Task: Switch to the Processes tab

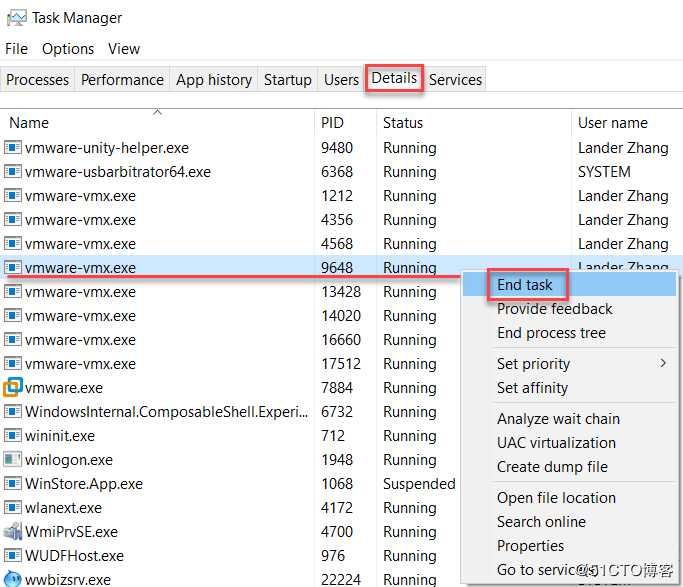Action: [37, 80]
